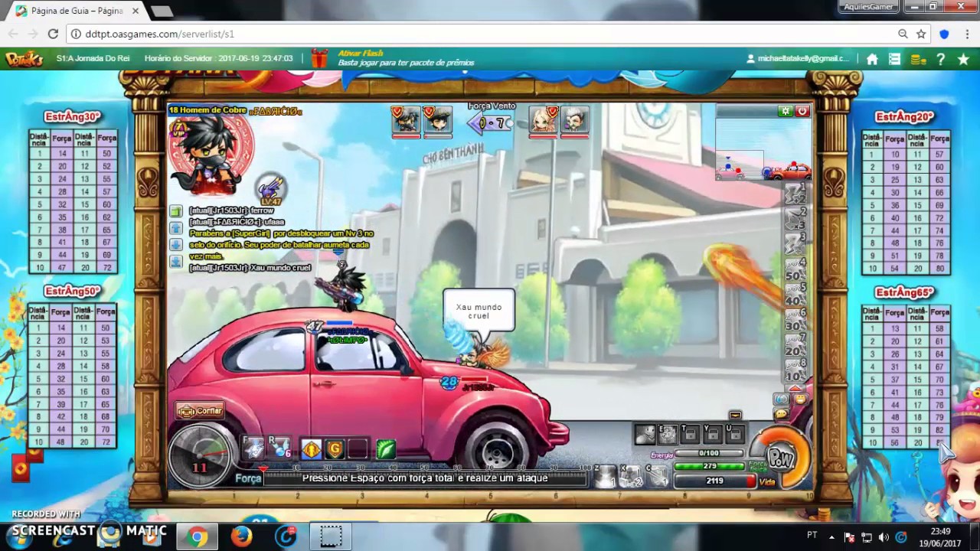Click the blue double-ring icon by the smiley
980x551 pixels.
coord(781,399)
